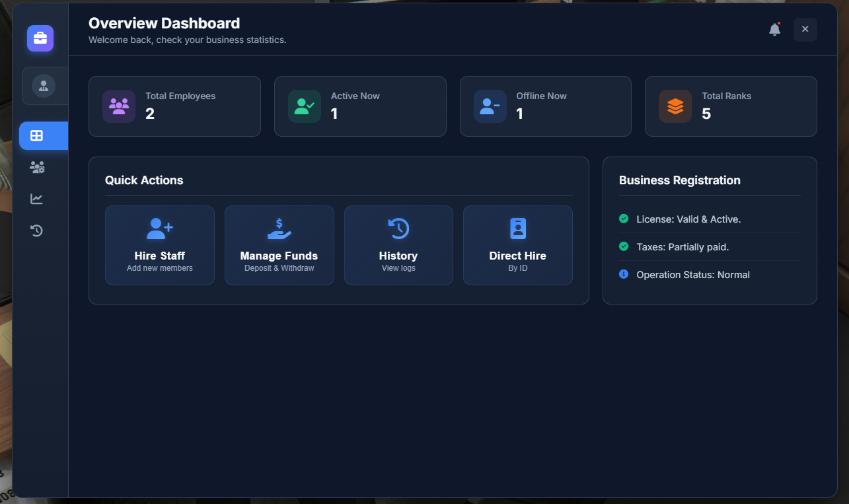The width and height of the screenshot is (849, 504).
Task: Click the Total Employees people icon
Action: click(119, 106)
